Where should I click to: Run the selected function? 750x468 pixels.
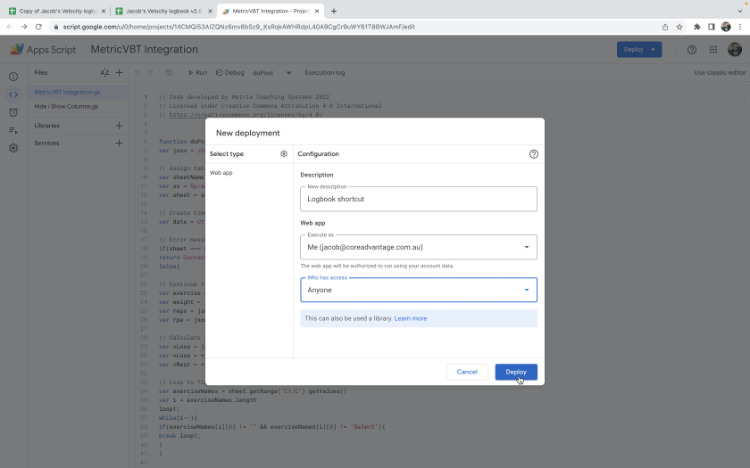point(198,73)
